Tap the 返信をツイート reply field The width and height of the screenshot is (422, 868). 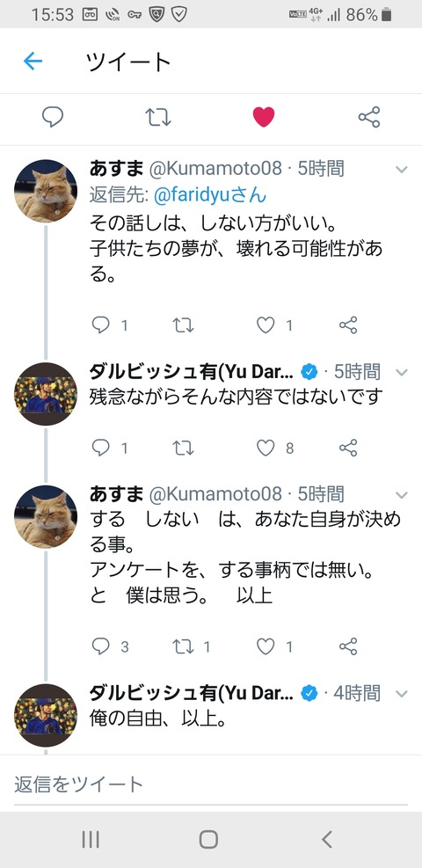(x=211, y=784)
